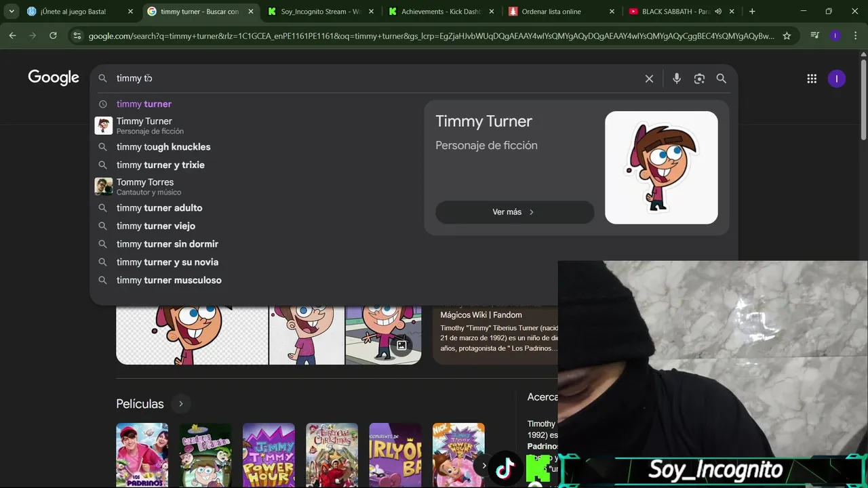Open the Google apps grid
Image resolution: width=868 pixels, height=488 pixels.
coord(812,79)
